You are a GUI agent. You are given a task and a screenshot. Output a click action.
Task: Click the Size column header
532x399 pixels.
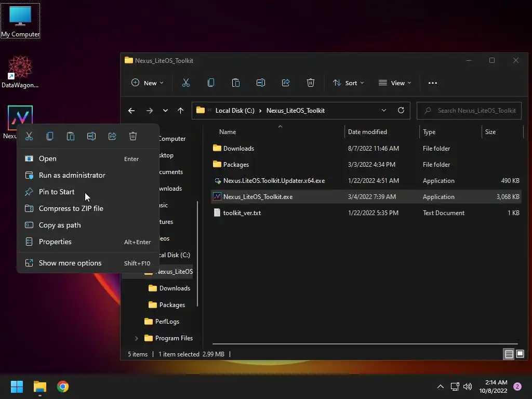tap(502, 132)
